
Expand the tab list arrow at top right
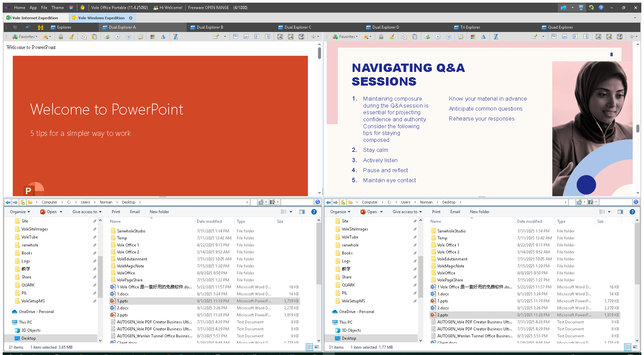635,18
